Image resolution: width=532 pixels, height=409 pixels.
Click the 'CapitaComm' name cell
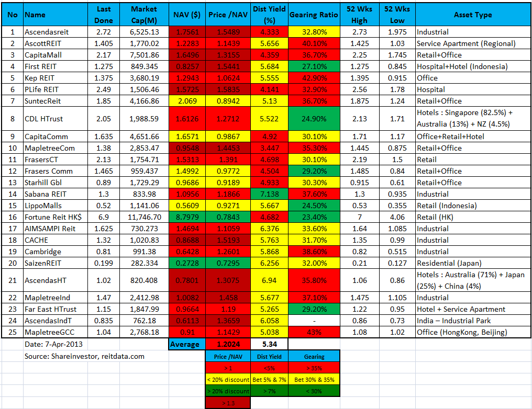56,137
